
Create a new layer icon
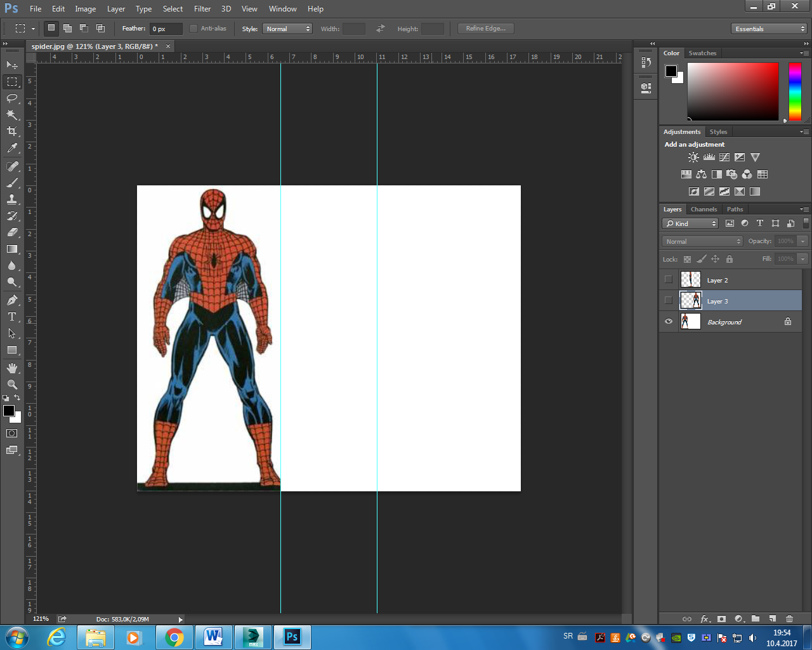click(x=772, y=619)
